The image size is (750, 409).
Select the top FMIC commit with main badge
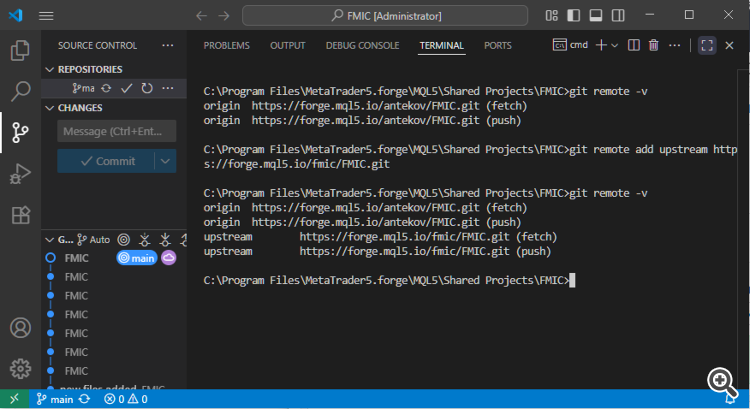114,258
